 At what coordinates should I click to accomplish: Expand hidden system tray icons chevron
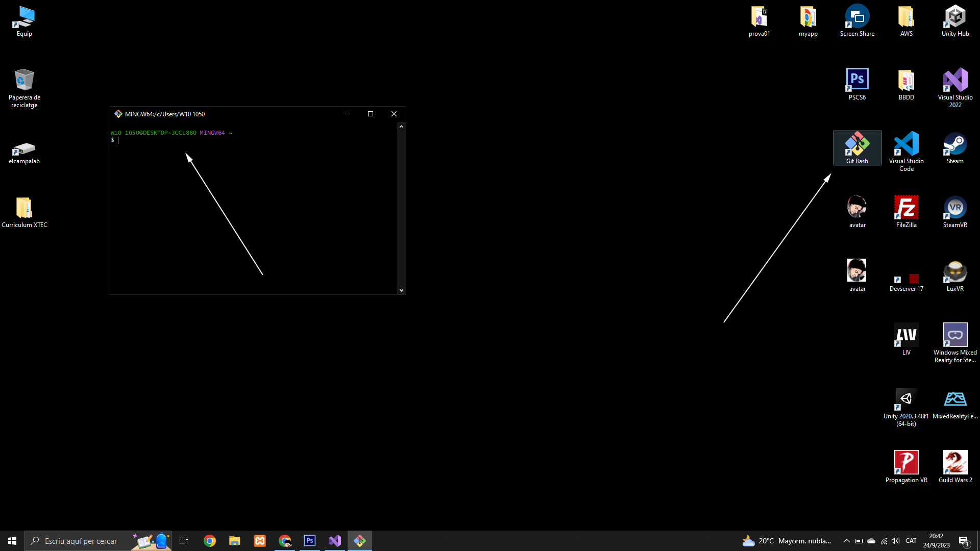(846, 541)
